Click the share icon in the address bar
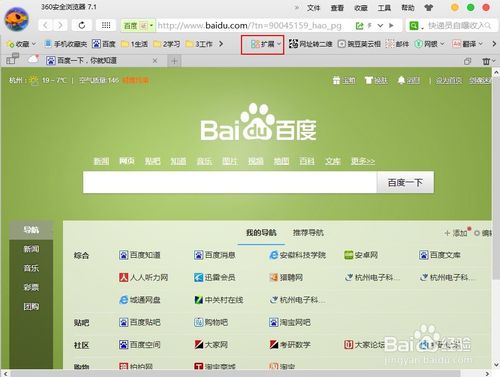 [x=359, y=25]
